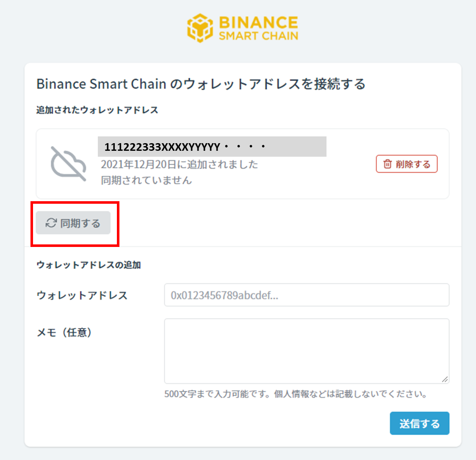
Task: Submit form with 送信する button
Action: (420, 423)
